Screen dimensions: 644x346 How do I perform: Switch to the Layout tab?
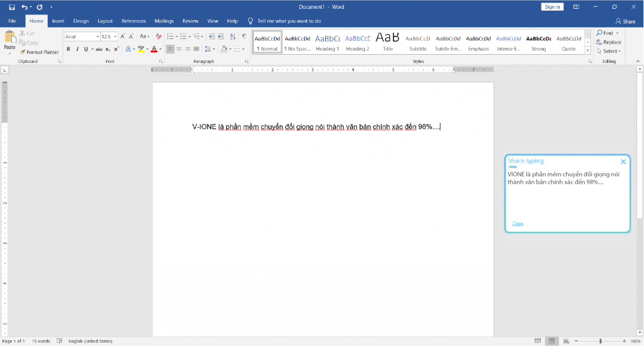[105, 21]
